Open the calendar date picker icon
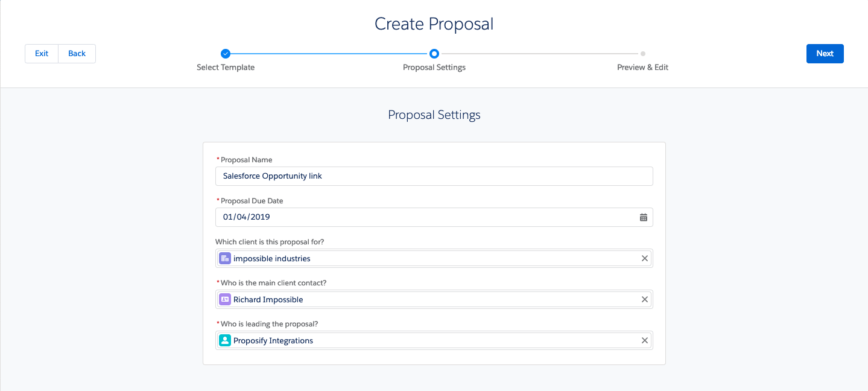The width and height of the screenshot is (868, 391). tap(644, 217)
